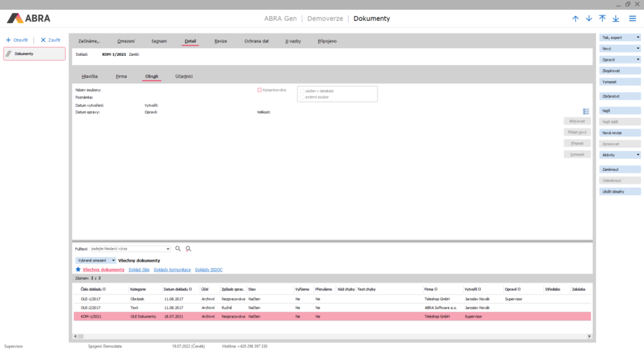
Task: Click the down arrow navigation icon
Action: pyautogui.click(x=589, y=18)
